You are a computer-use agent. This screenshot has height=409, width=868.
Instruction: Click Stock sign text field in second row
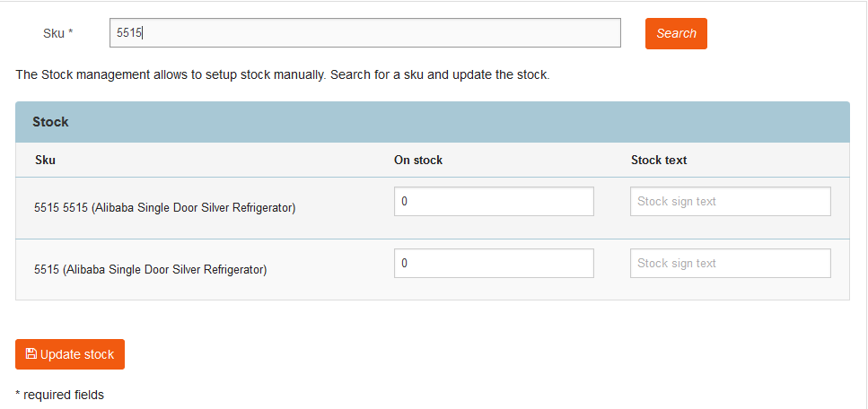pyautogui.click(x=730, y=264)
